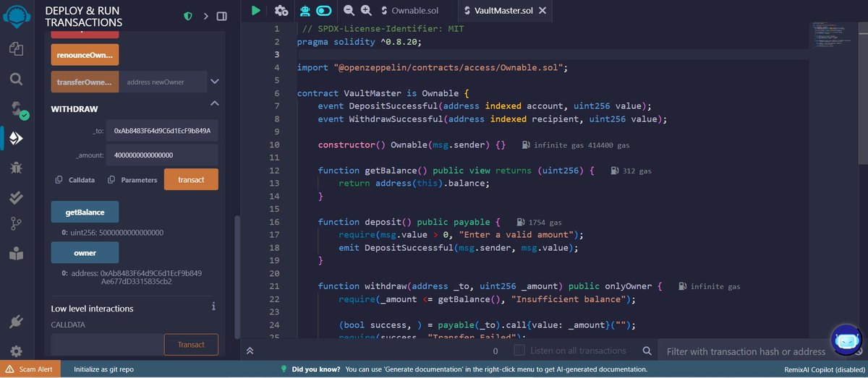The height and width of the screenshot is (378, 868).
Task: Open the Solidity analysis checkmark icon
Action: [16, 197]
